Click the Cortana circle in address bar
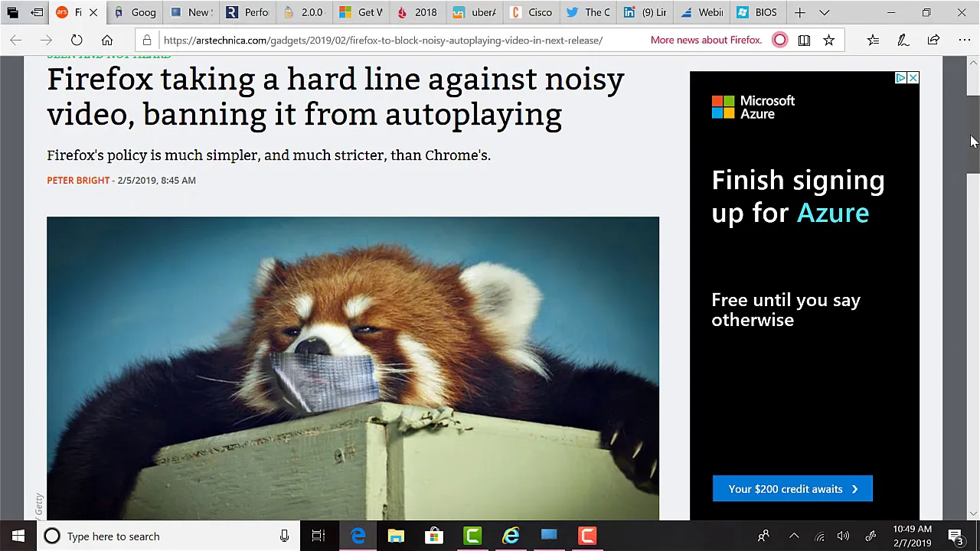Image resolution: width=980 pixels, height=551 pixels. point(779,40)
